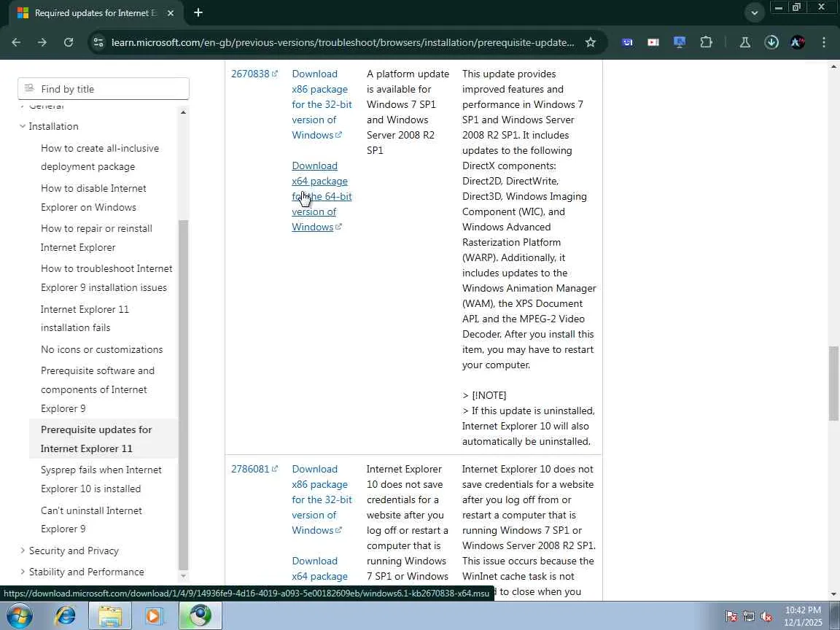Launch Internet Explorer from the taskbar

click(x=66, y=615)
